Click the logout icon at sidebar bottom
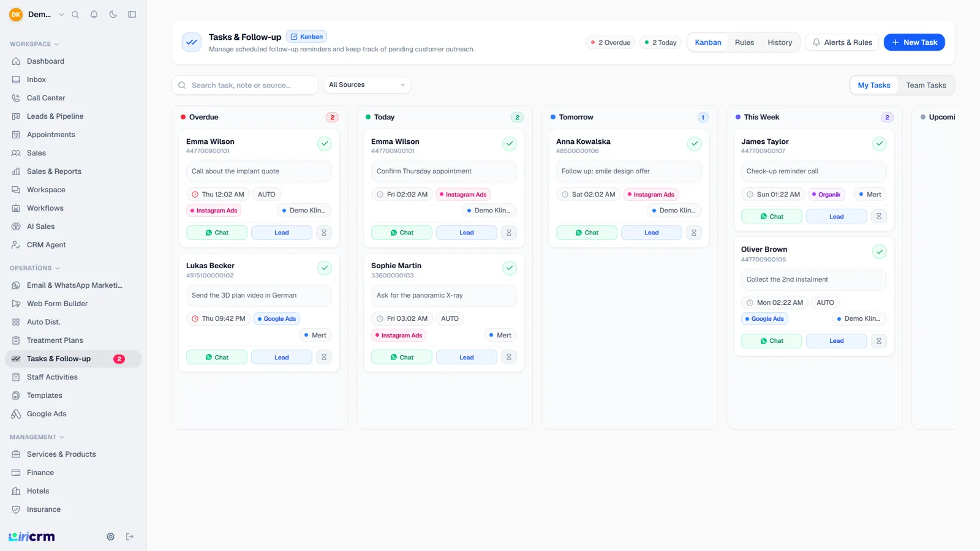980x551 pixels. (130, 536)
